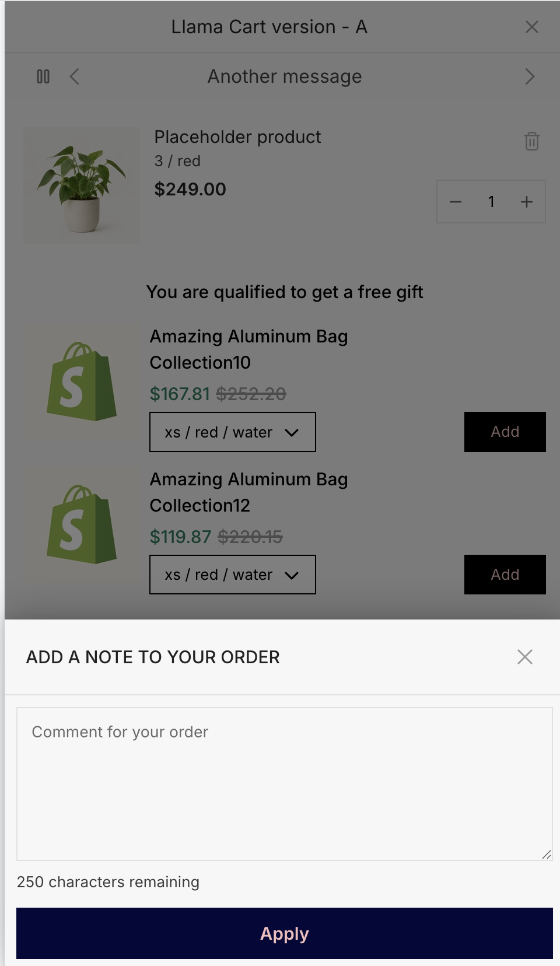This screenshot has height=966, width=560.
Task: Open the plant product thumbnail
Action: [82, 185]
